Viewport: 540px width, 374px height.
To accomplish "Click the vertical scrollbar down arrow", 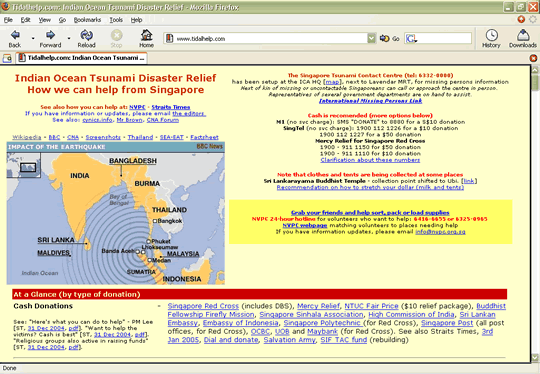I will click(x=535, y=357).
